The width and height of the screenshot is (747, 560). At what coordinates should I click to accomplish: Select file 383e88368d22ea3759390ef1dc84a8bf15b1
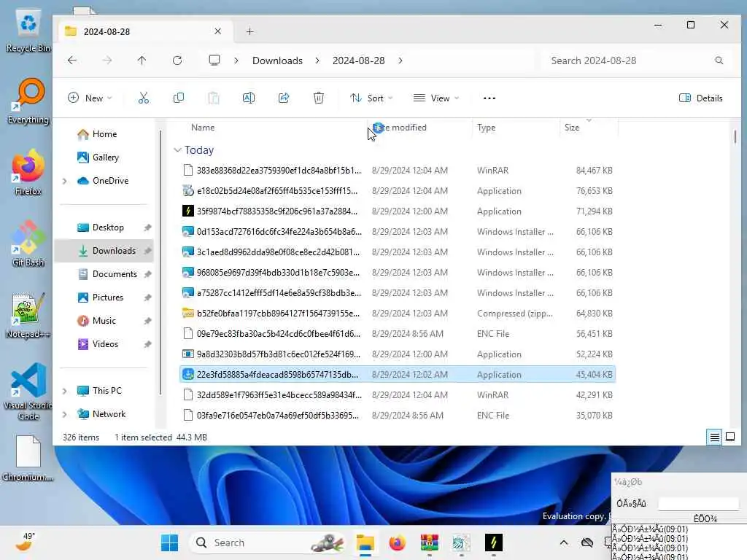398,171
